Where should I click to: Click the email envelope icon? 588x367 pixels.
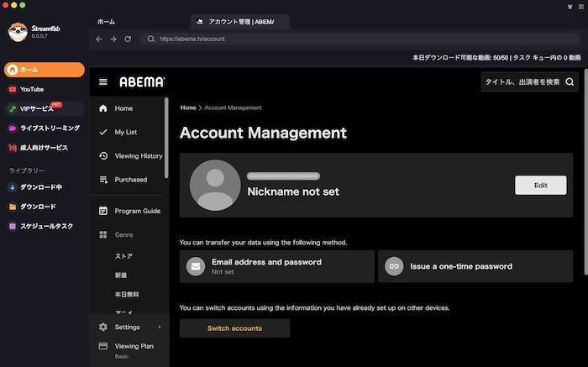click(196, 266)
